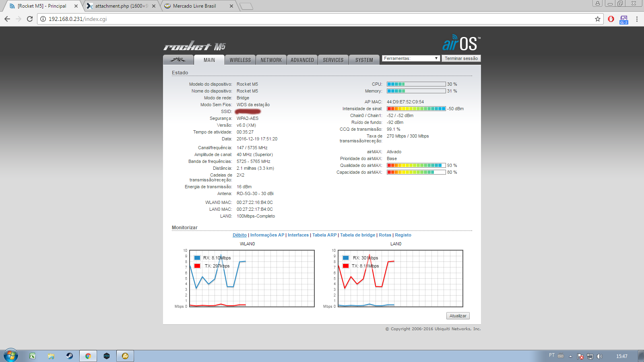The height and width of the screenshot is (362, 644).
Task: Show hidden system tray icons
Action: [x=570, y=356]
